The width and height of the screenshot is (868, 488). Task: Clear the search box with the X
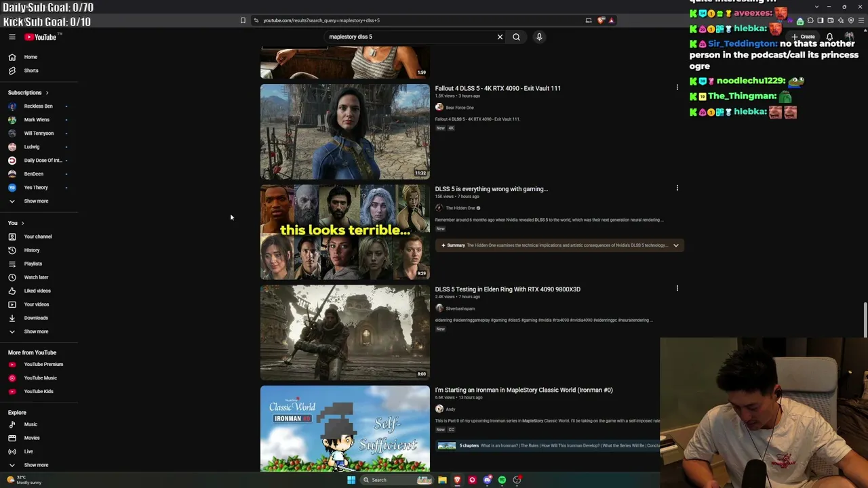[500, 37]
